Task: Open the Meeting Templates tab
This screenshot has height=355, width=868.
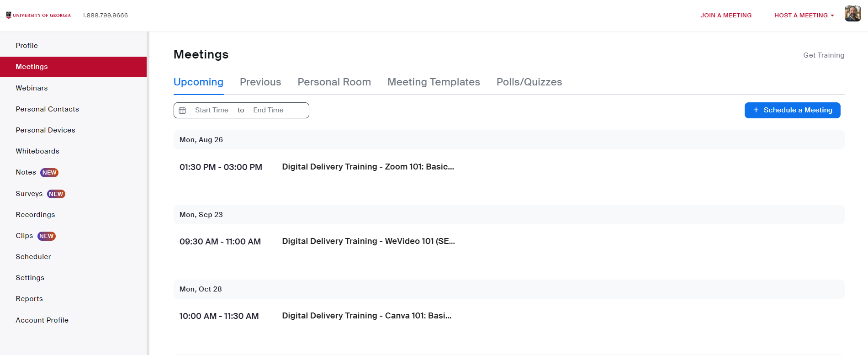Action: [434, 82]
